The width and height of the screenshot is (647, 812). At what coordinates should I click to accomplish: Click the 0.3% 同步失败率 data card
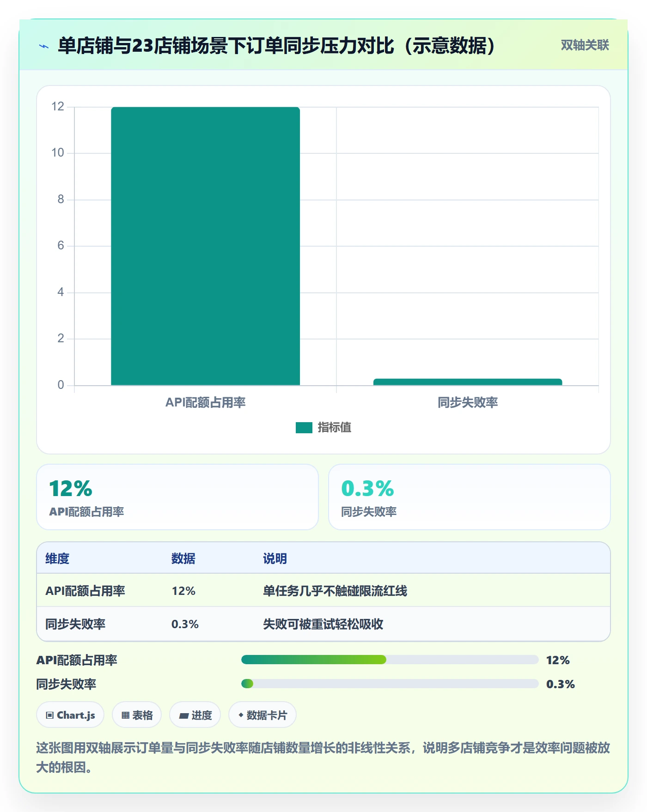[470, 497]
